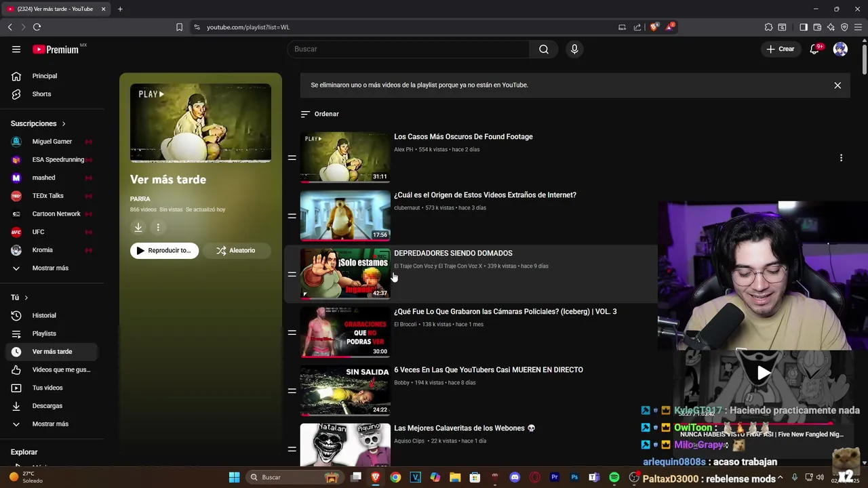Image resolution: width=868 pixels, height=488 pixels.
Task: Expand the Tú section
Action: click(20, 298)
